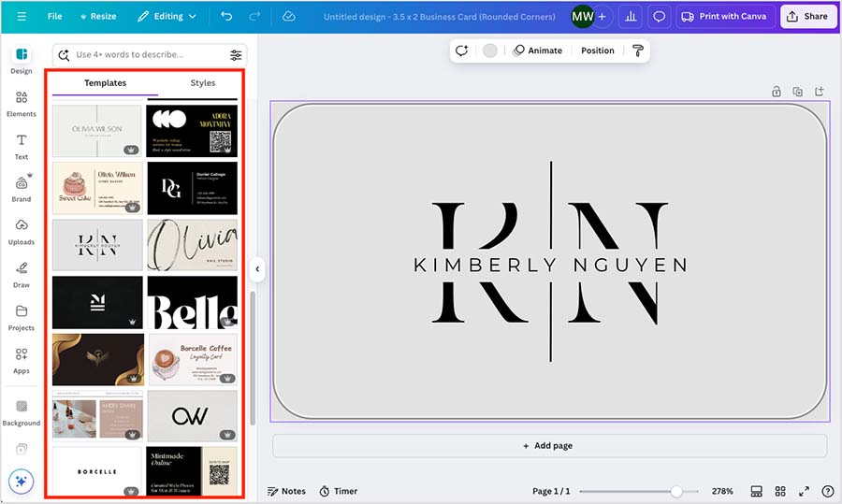Viewport: 842px width, 504px height.
Task: Add a collaborator with plus icon
Action: [602, 17]
